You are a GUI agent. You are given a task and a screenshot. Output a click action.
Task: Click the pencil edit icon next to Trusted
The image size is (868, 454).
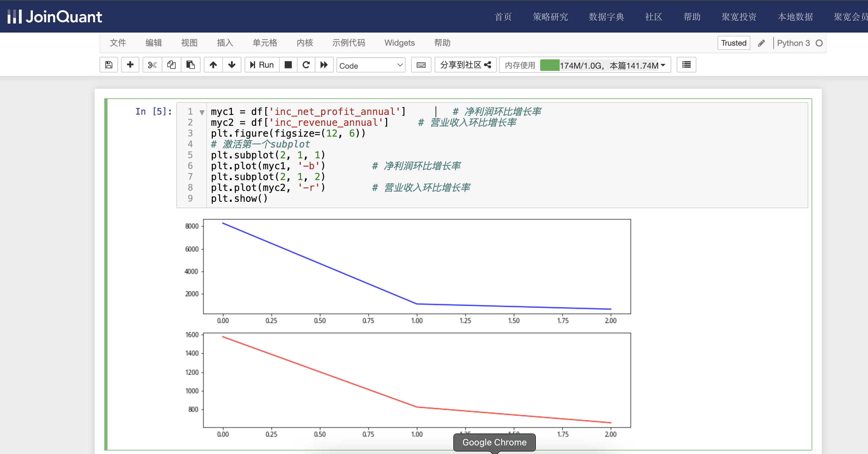pos(761,43)
